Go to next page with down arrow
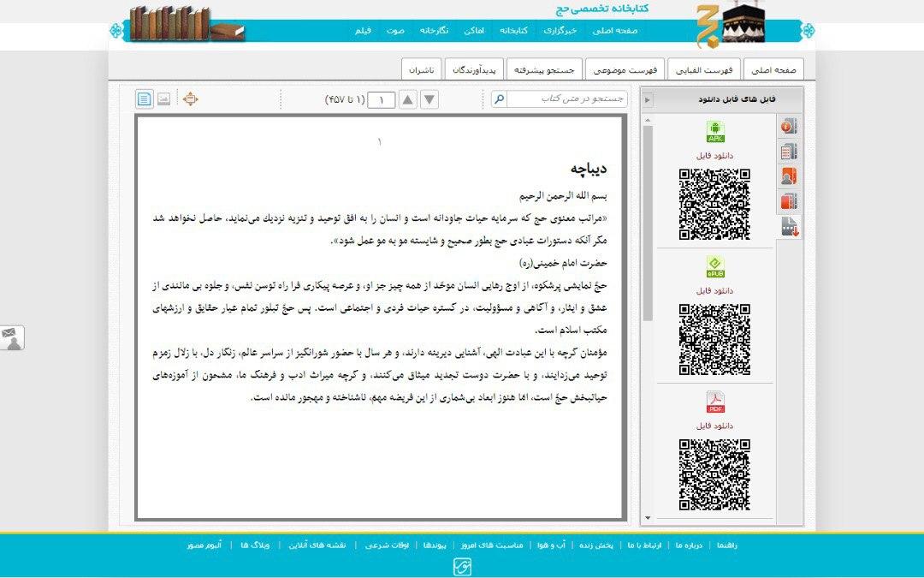924x578 pixels. 429,99
